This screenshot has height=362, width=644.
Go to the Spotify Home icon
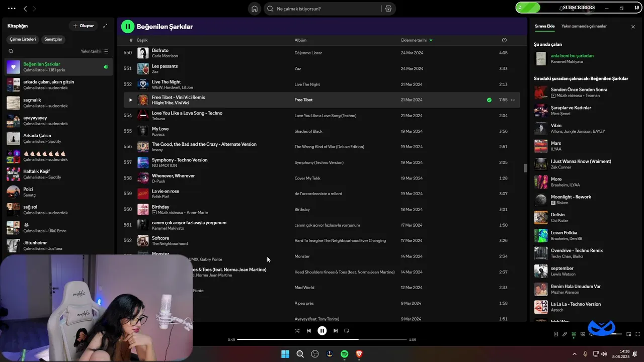[255, 9]
